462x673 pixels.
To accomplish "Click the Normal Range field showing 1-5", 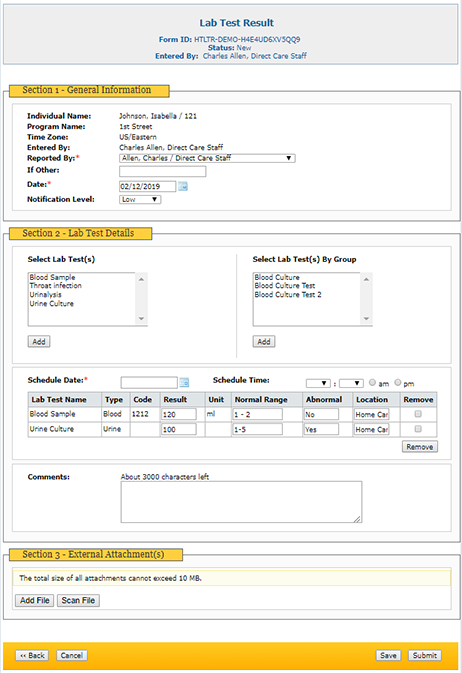I will click(258, 429).
